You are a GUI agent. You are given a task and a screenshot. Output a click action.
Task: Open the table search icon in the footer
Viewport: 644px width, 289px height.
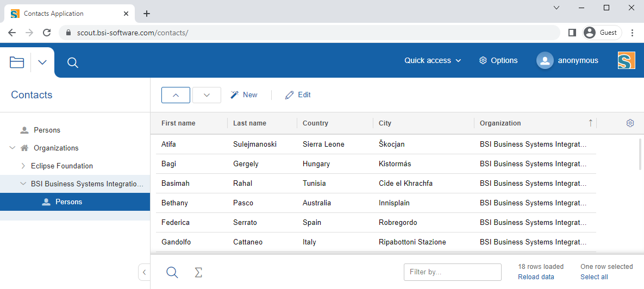[x=172, y=273]
